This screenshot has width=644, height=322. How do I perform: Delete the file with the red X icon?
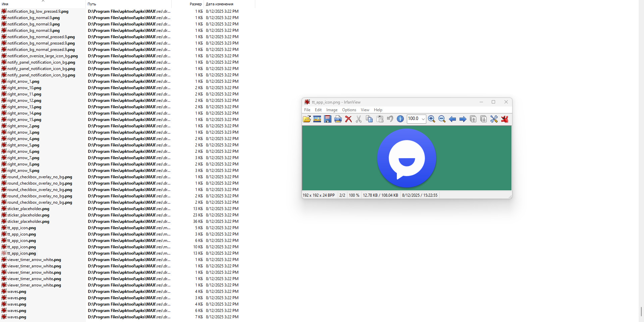[x=348, y=119]
